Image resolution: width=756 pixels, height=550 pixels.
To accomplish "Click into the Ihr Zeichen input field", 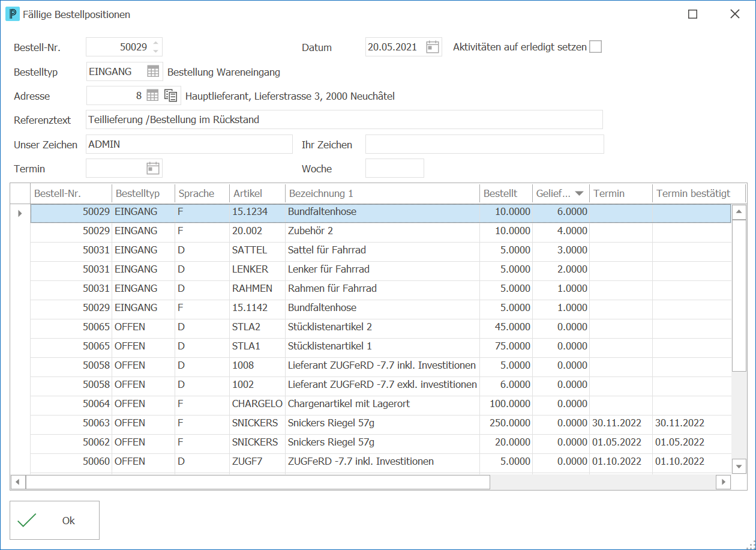I will 484,144.
